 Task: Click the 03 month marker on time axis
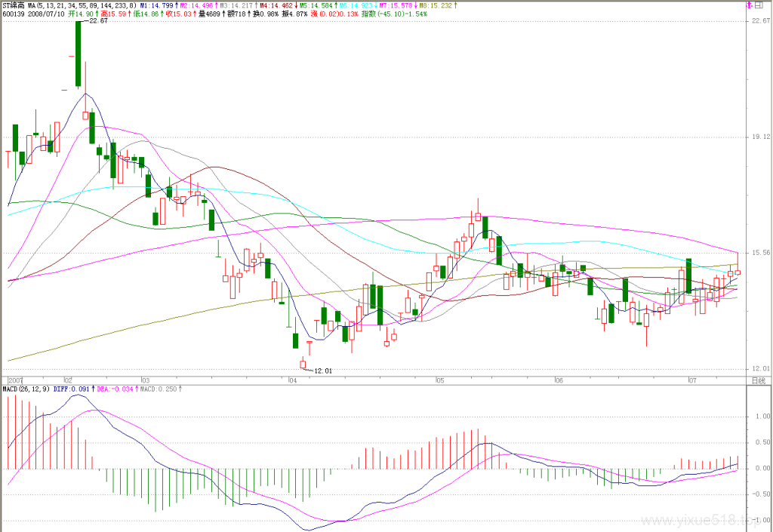coord(145,380)
